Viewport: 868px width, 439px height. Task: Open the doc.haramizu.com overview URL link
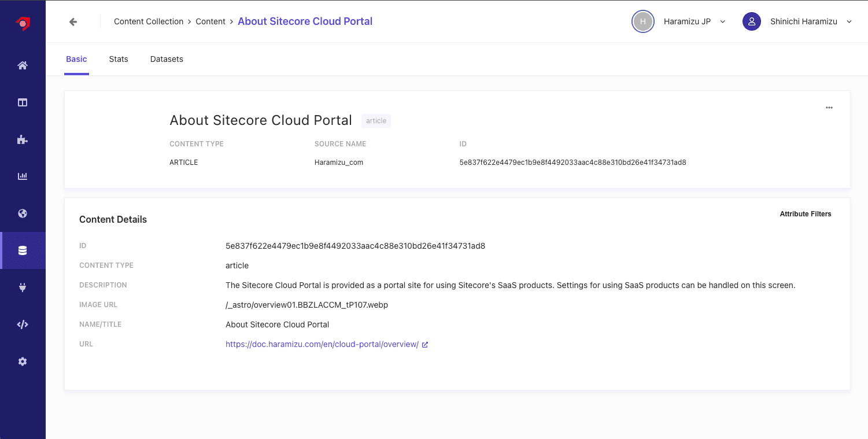pos(322,344)
